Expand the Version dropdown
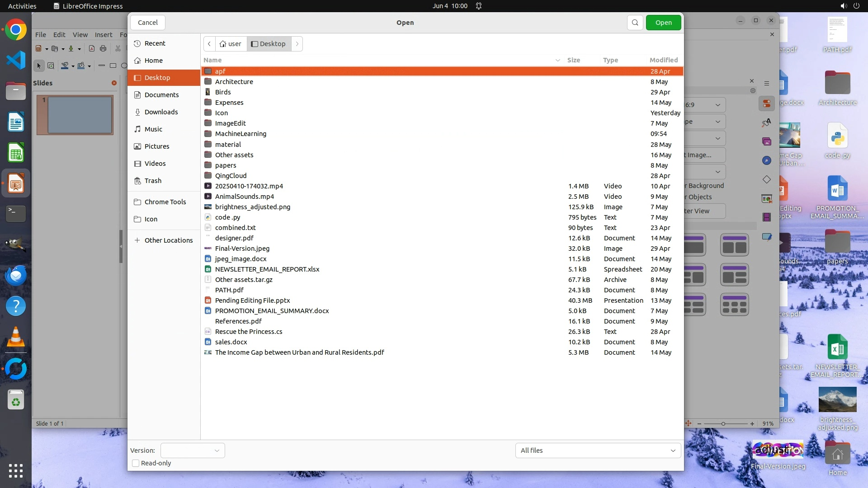Viewport: 868px width, 488px height. click(x=193, y=450)
